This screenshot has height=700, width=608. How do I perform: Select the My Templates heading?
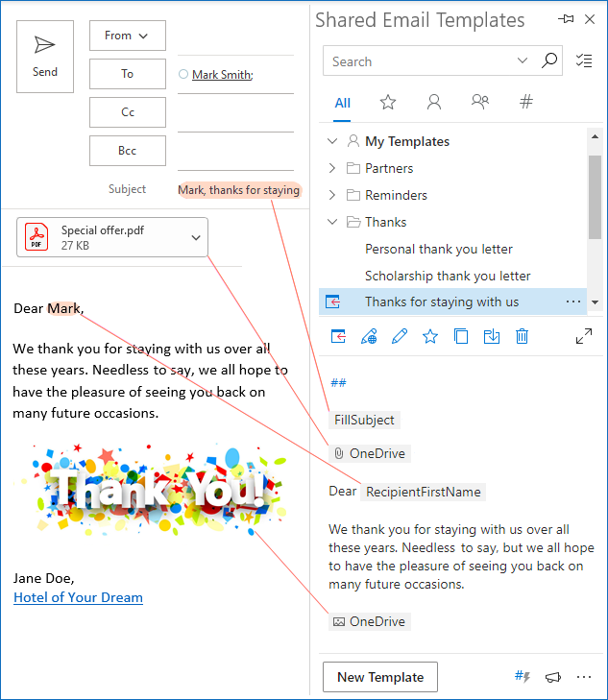(x=407, y=141)
